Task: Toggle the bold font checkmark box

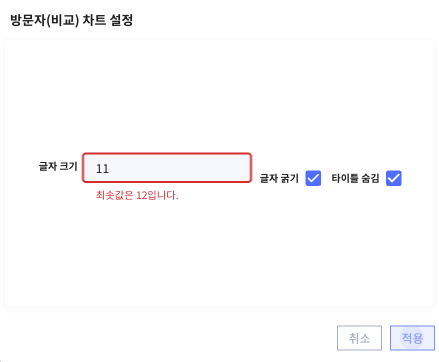Action: point(313,178)
